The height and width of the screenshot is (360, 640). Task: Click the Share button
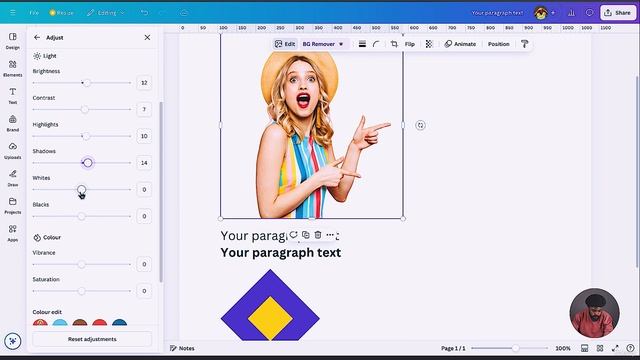click(x=618, y=13)
